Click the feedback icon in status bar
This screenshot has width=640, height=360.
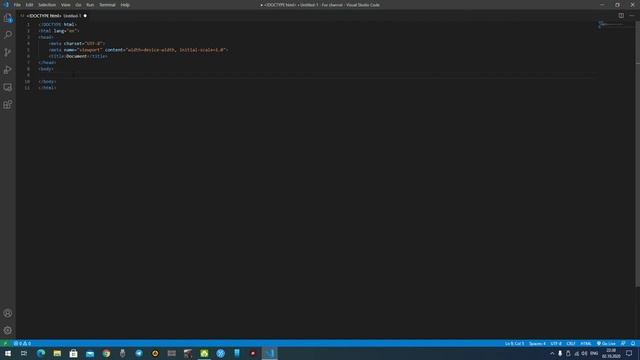tap(623, 343)
